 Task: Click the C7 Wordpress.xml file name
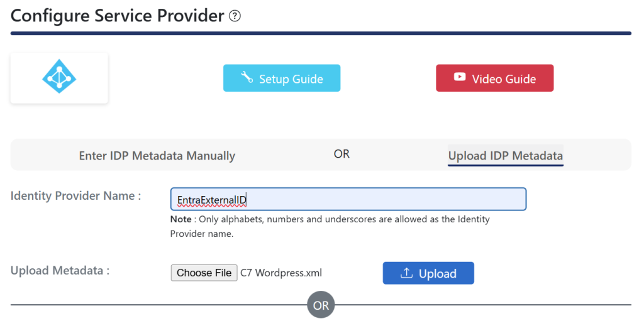coord(281,273)
